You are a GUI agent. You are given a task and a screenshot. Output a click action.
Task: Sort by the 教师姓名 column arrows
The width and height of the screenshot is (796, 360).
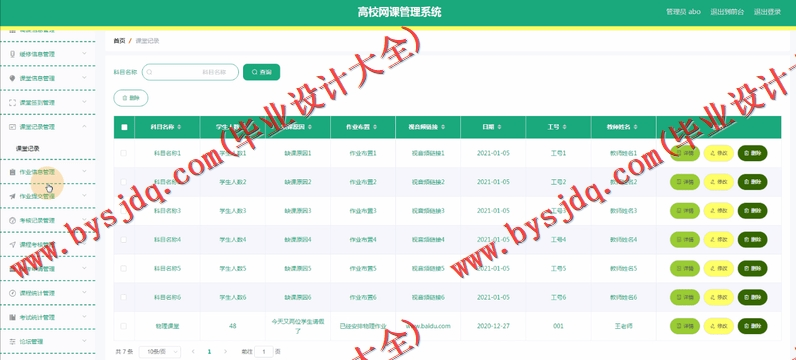(635, 127)
